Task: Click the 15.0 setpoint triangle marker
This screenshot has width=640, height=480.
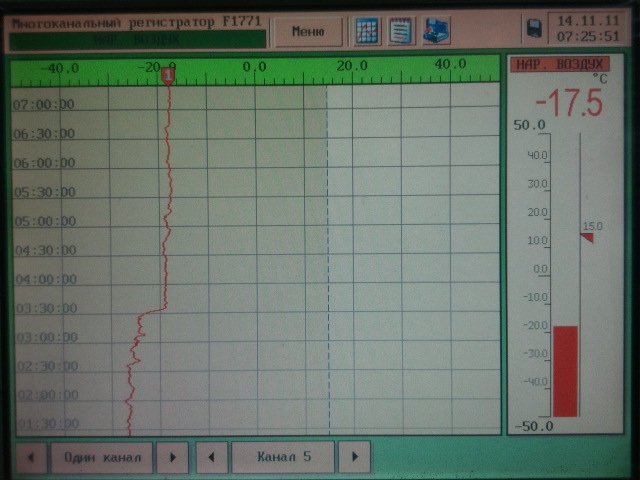Action: (587, 236)
